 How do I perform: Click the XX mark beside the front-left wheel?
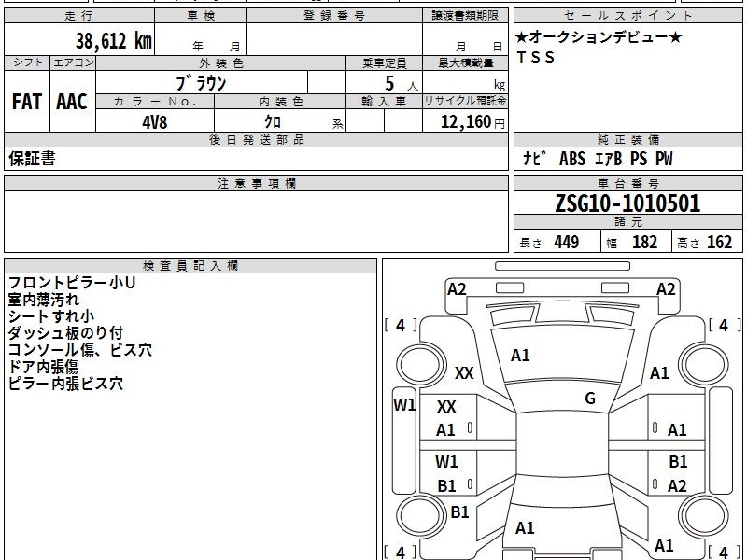coord(464,372)
